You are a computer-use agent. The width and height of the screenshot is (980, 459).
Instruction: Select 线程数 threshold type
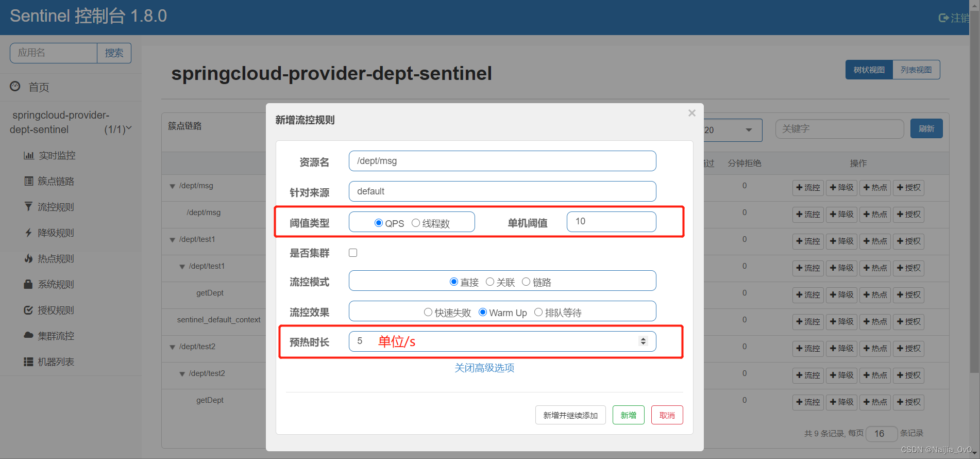pyautogui.click(x=416, y=223)
